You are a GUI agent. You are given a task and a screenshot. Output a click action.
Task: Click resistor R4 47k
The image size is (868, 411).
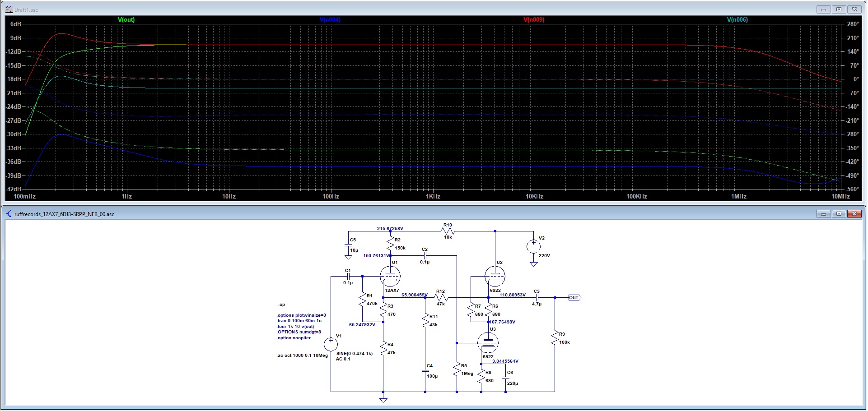pyautogui.click(x=383, y=349)
